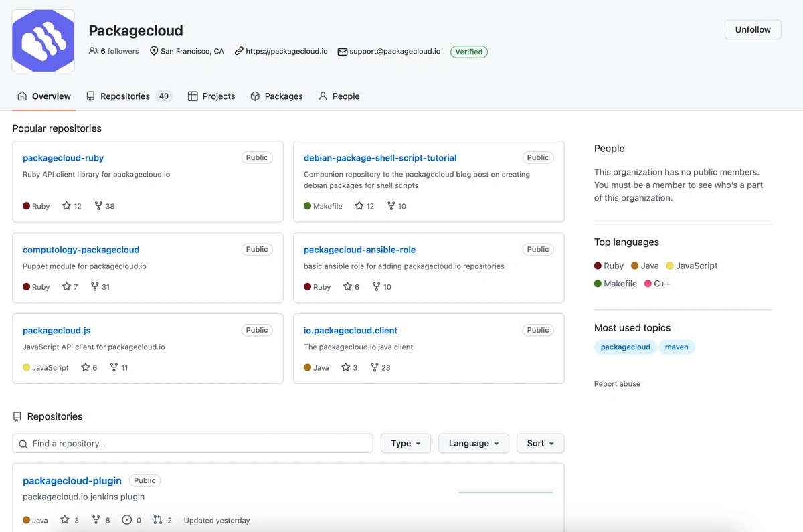Click the mail icon beside support@packagecloud.io
Viewport: 803px width, 532px height.
coord(342,51)
